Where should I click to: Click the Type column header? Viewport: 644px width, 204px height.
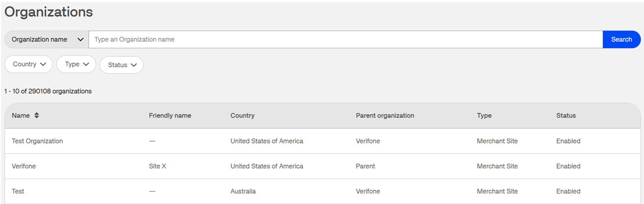click(484, 116)
